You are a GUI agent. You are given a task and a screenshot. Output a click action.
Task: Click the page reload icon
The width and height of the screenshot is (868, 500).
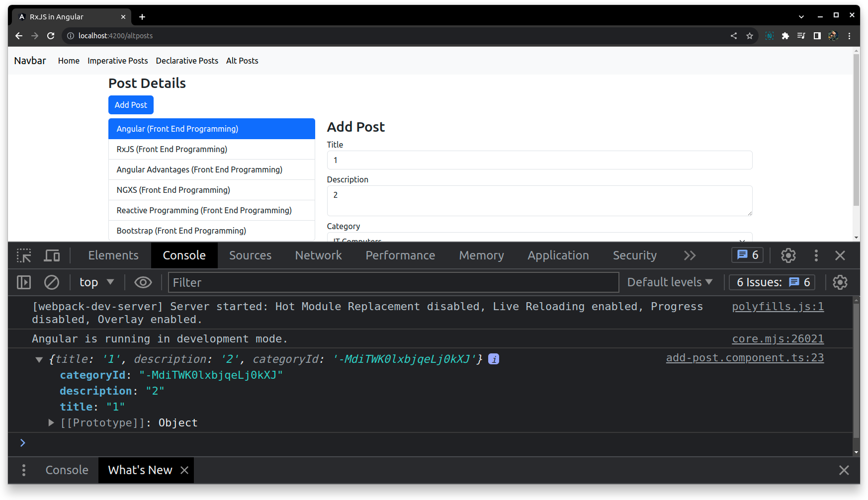[51, 35]
